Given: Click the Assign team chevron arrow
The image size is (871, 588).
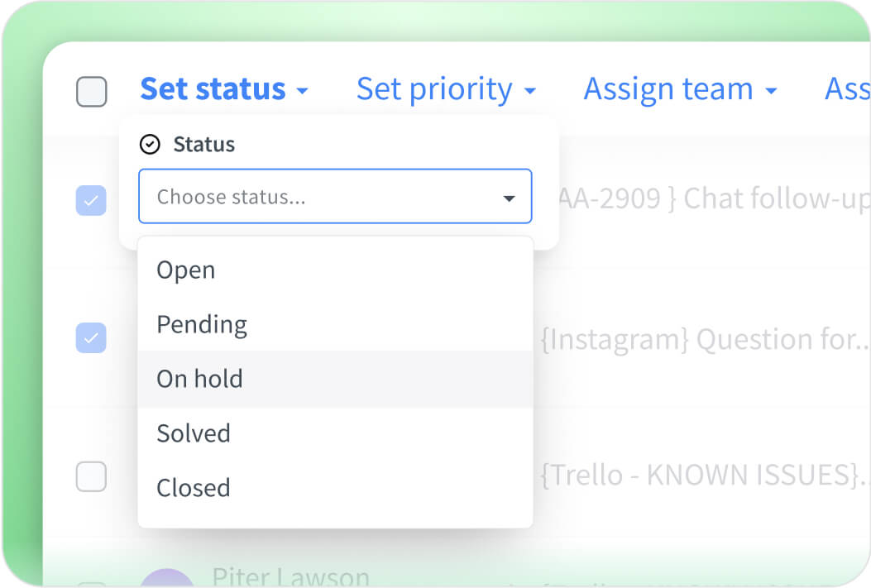Looking at the screenshot, I should click(x=771, y=91).
